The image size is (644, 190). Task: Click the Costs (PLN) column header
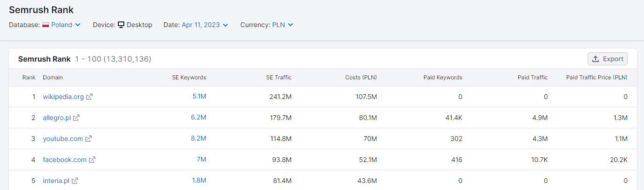click(361, 77)
